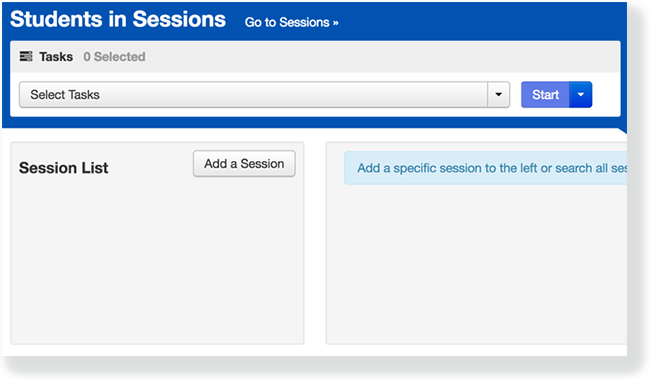Viewport: 650px width, 379px height.
Task: Select the Session List heading
Action: coord(63,168)
